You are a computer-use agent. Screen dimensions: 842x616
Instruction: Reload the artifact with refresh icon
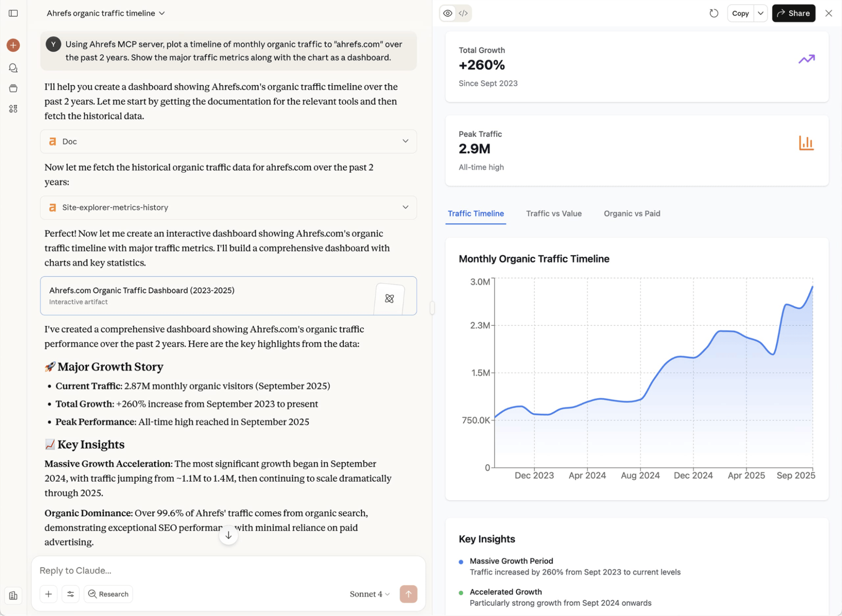[x=714, y=13]
